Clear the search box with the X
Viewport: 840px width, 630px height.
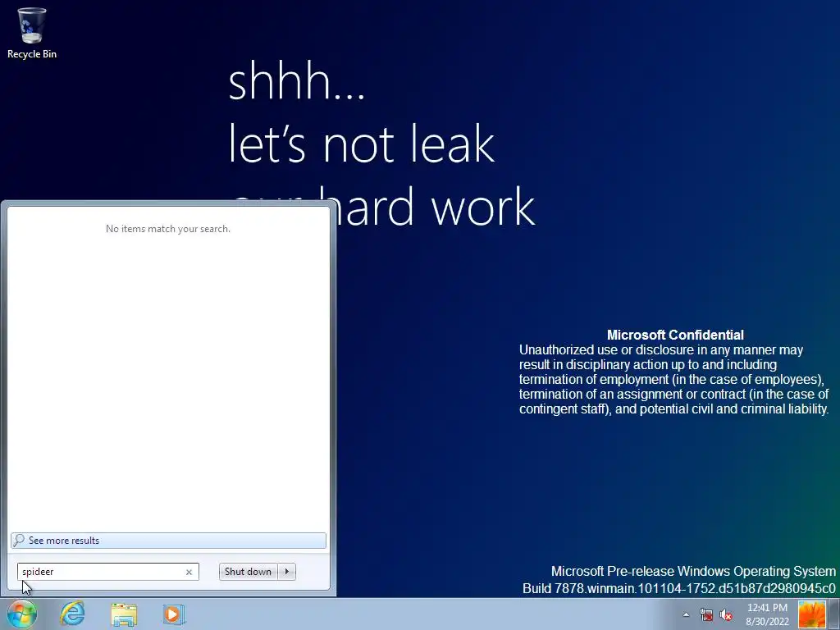pyautogui.click(x=189, y=572)
